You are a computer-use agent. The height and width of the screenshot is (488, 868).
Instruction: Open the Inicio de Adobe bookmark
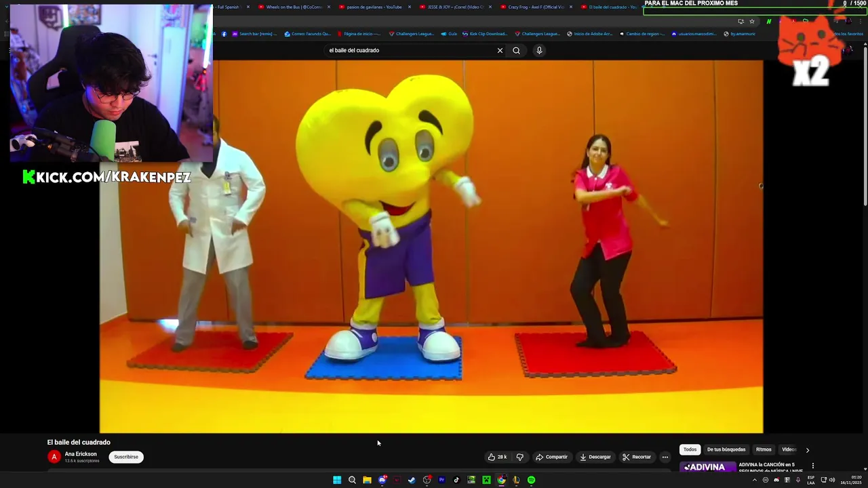589,34
